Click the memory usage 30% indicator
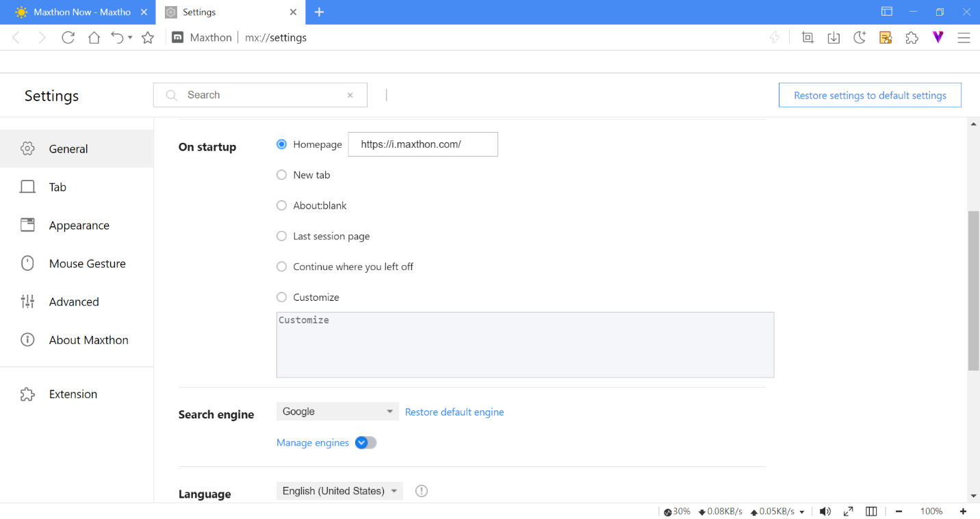980x519 pixels. [x=677, y=511]
